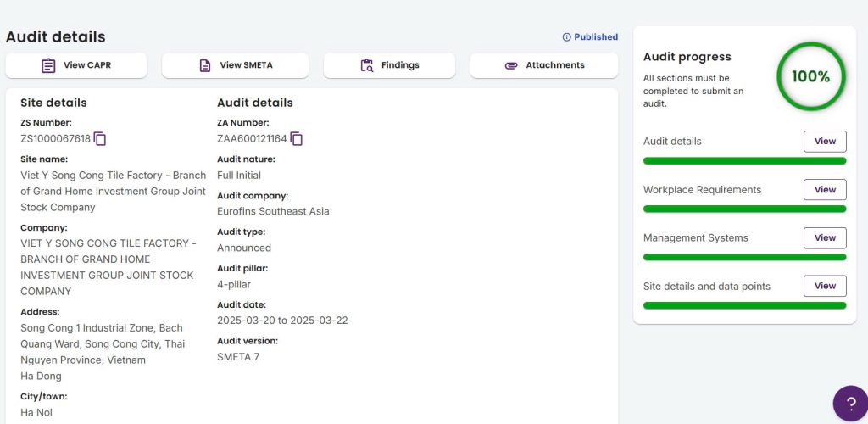Click the magnifier clipboard icon on Findings
868x424 pixels.
pos(366,65)
